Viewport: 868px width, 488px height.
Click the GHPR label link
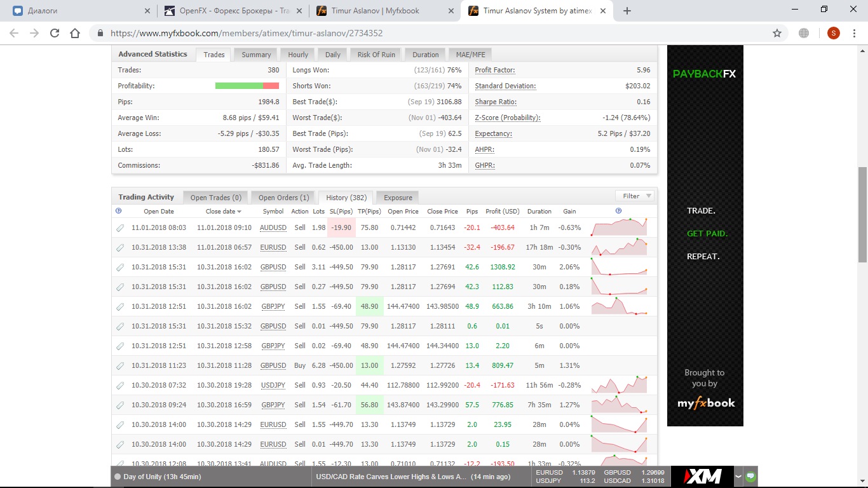484,165
